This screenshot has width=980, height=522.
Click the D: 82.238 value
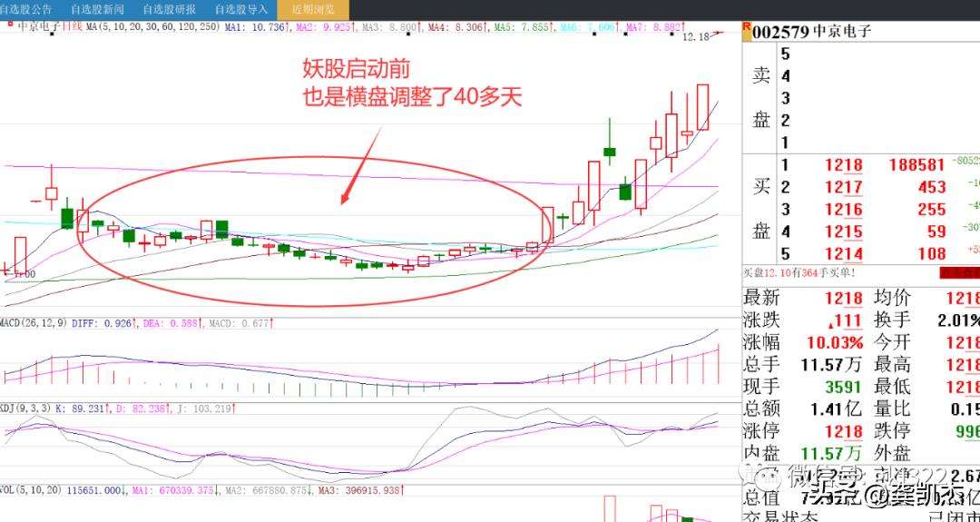point(145,409)
